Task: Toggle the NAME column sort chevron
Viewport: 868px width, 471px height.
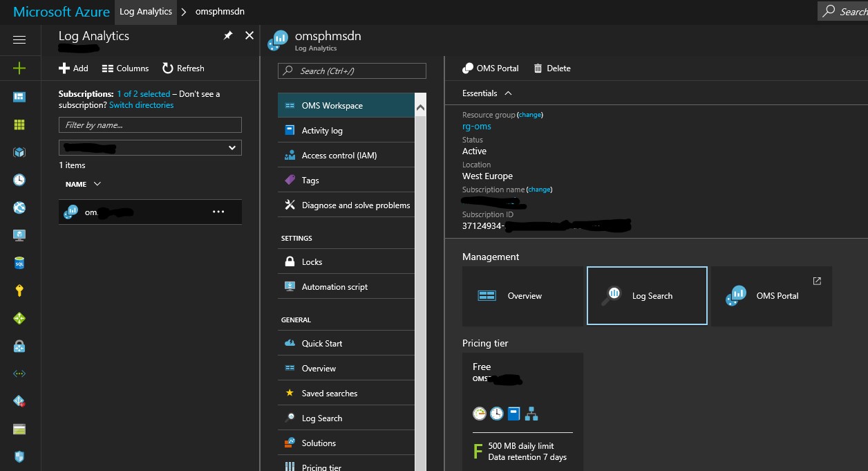Action: pyautogui.click(x=97, y=184)
